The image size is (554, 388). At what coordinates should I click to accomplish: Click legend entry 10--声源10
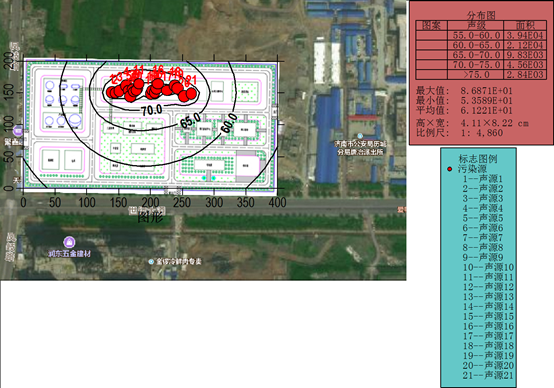pyautogui.click(x=488, y=268)
